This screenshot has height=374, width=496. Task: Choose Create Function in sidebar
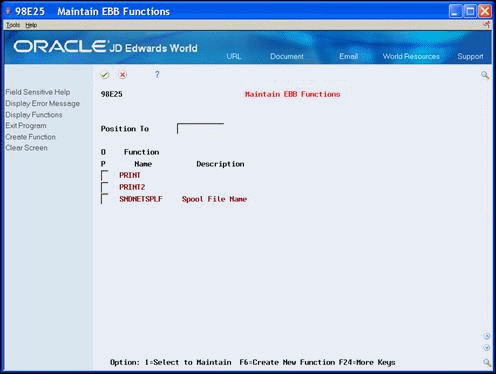click(x=31, y=137)
